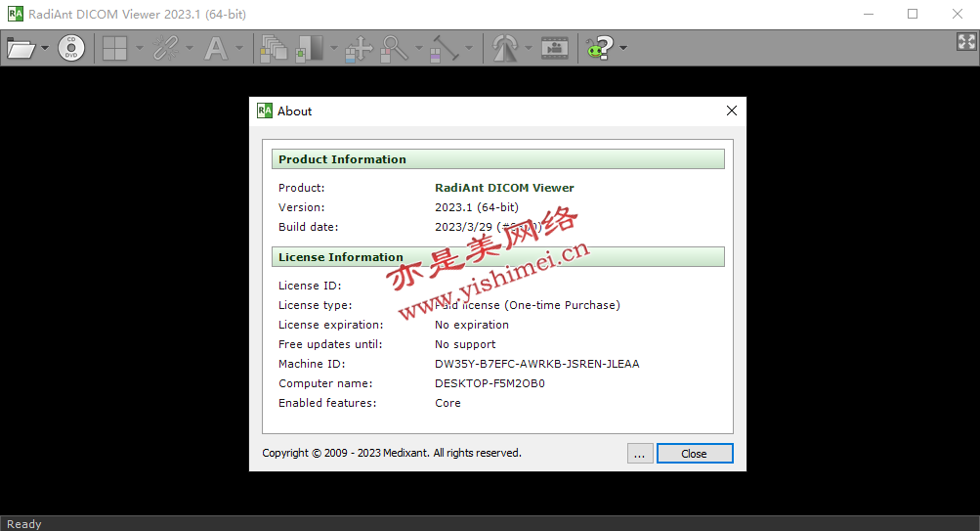
Task: Click the RadiAnt app icon in main title bar
Action: 15,14
